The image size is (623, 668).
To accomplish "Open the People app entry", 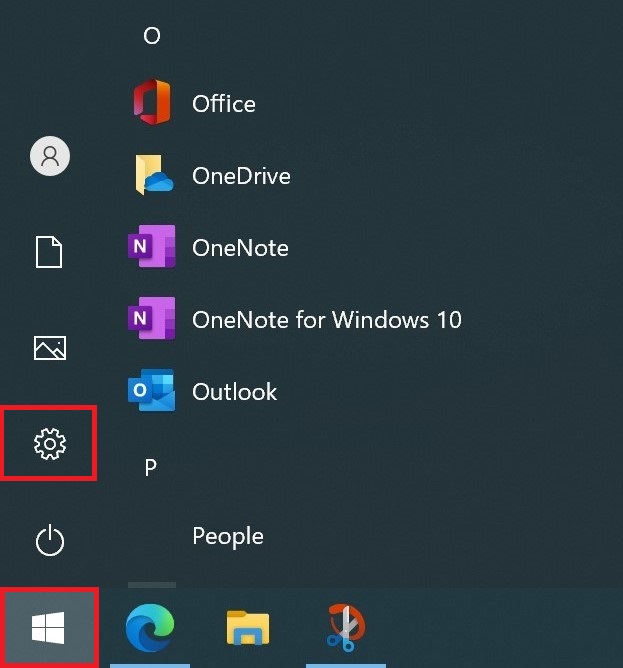I will point(228,536).
